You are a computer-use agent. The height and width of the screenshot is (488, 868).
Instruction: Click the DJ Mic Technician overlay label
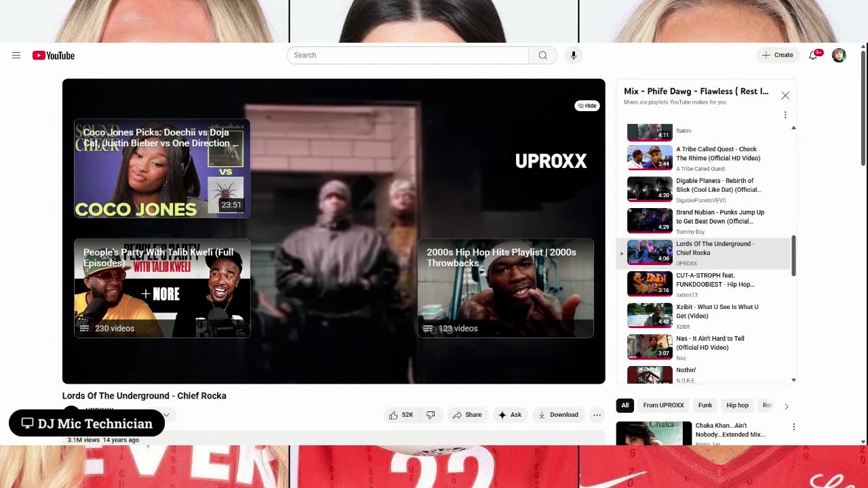(x=87, y=424)
